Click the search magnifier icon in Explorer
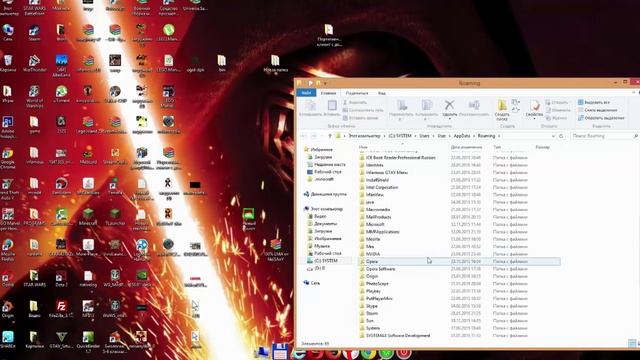The height and width of the screenshot is (360, 640). (636, 136)
